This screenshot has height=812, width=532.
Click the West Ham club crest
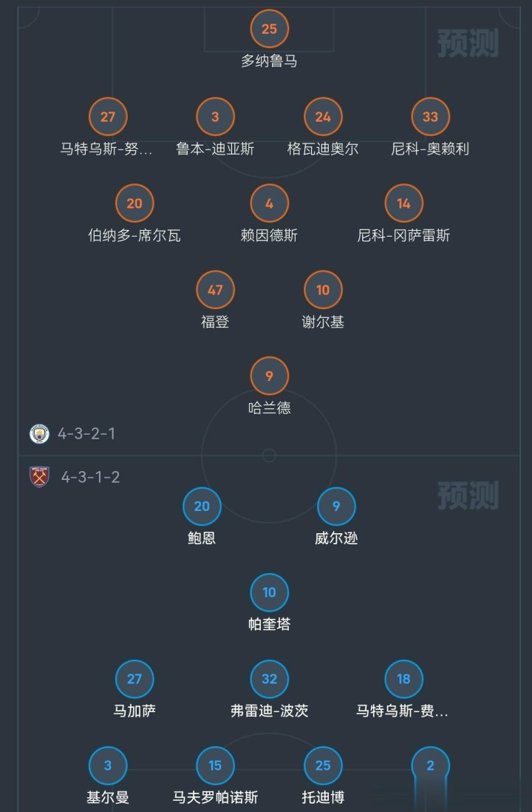(x=39, y=477)
